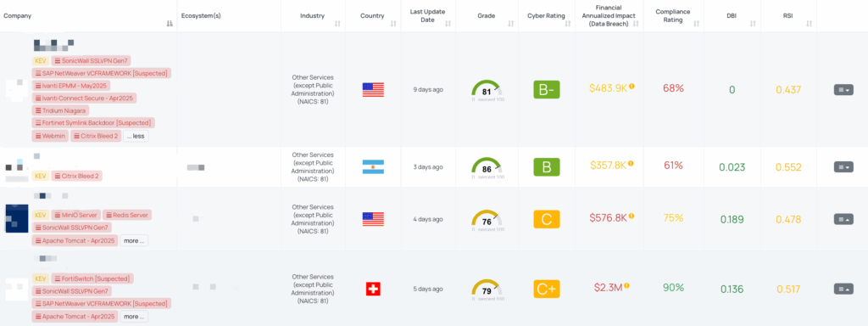Expand tags via 'more ...' after Apache Tomcat, row three
Image resolution: width=868 pixels, height=326 pixels.
tap(134, 240)
